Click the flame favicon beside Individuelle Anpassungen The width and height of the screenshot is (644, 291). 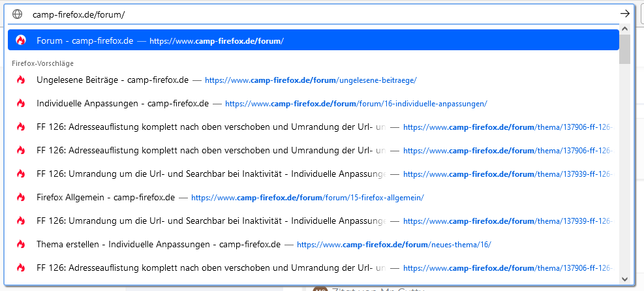click(21, 104)
